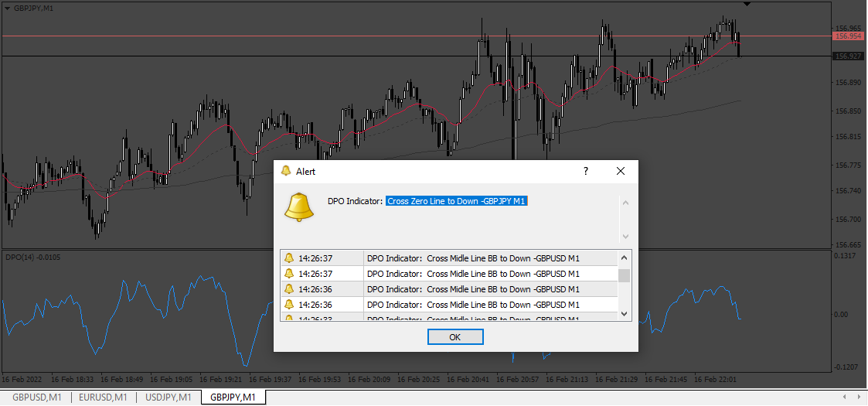Click the 156.927 current price label
The height and width of the screenshot is (406, 868).
(x=848, y=56)
